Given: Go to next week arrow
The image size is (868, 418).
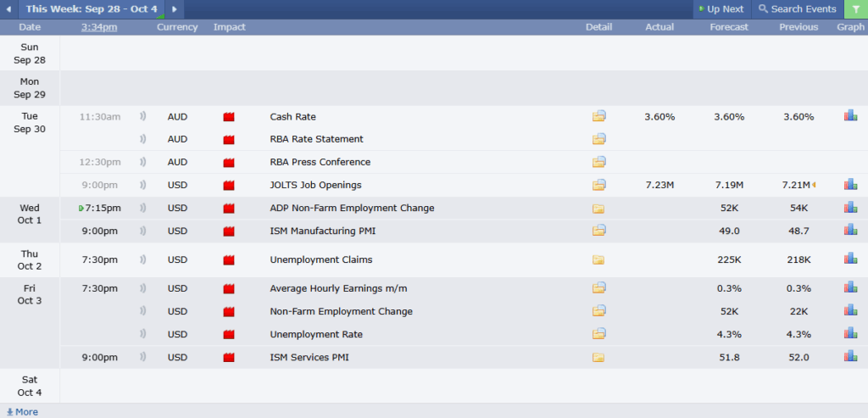Looking at the screenshot, I should tap(175, 9).
